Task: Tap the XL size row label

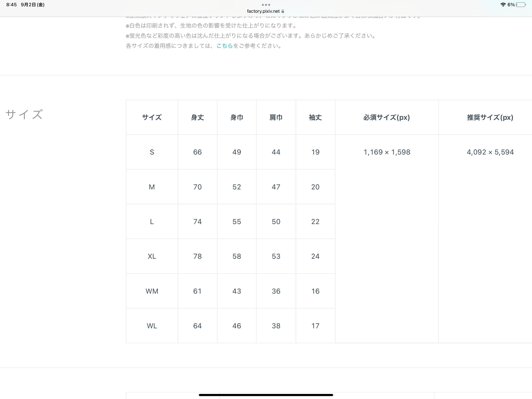Action: click(x=152, y=256)
